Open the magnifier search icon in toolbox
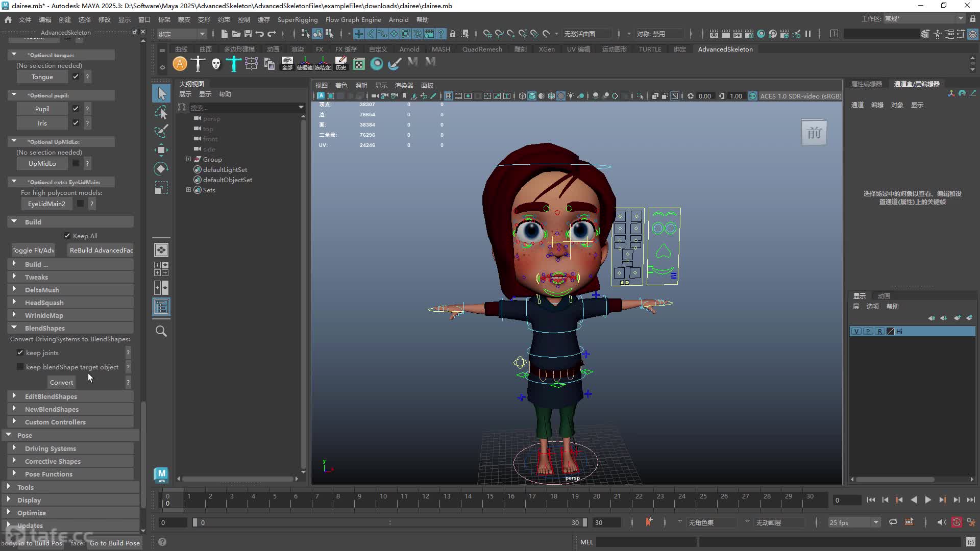Screen dimensions: 980x551 [161, 331]
